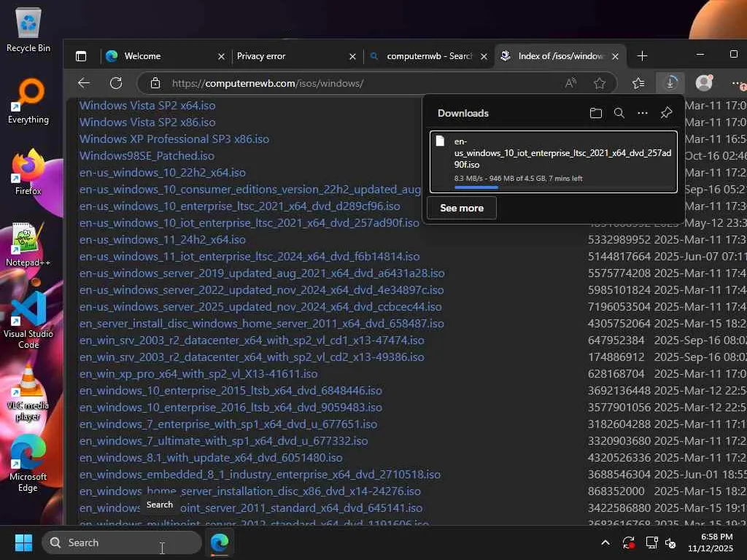
Task: Open en-us_windows_10_22h2_x64.iso link
Action: (x=163, y=172)
